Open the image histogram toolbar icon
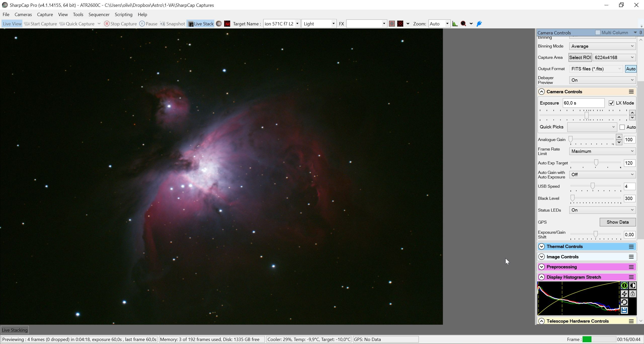The height and width of the screenshot is (344, 644). (x=455, y=24)
